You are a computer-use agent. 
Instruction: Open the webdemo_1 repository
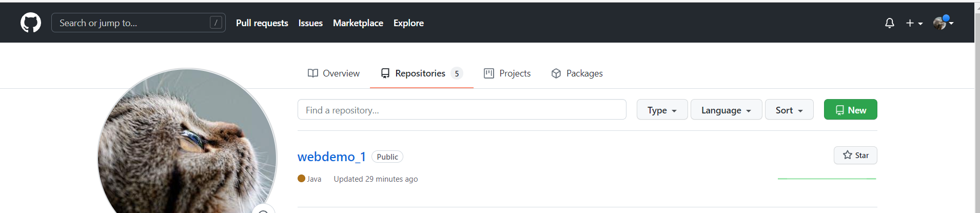331,157
